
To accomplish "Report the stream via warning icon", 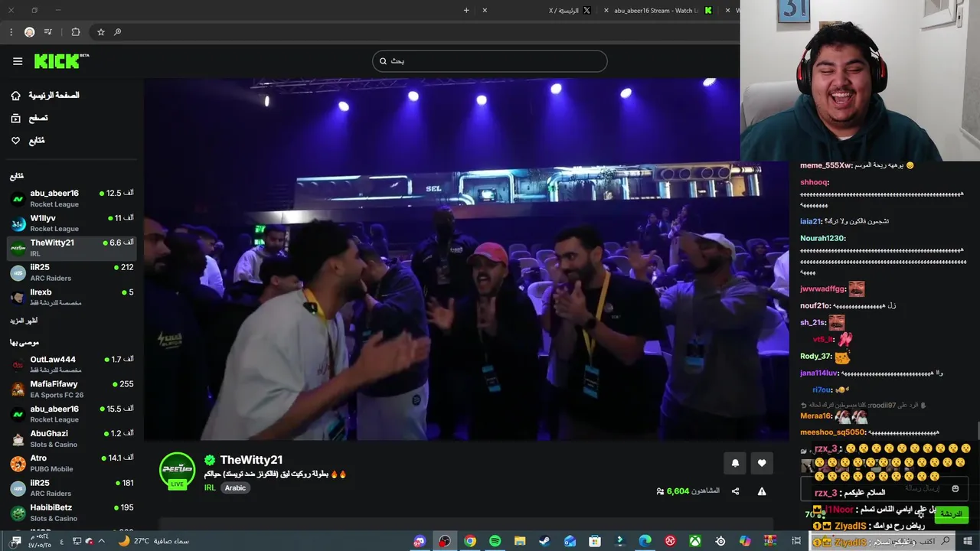I will [x=762, y=491].
